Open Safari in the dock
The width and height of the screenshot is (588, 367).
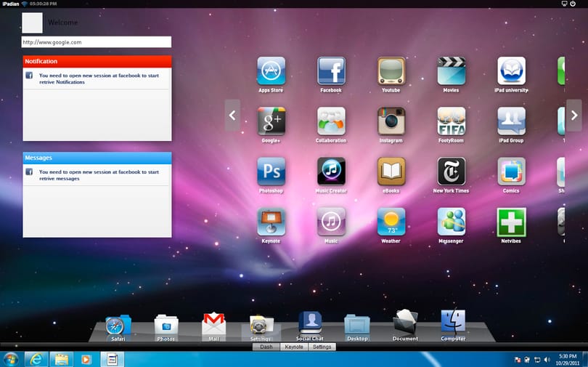pyautogui.click(x=118, y=325)
